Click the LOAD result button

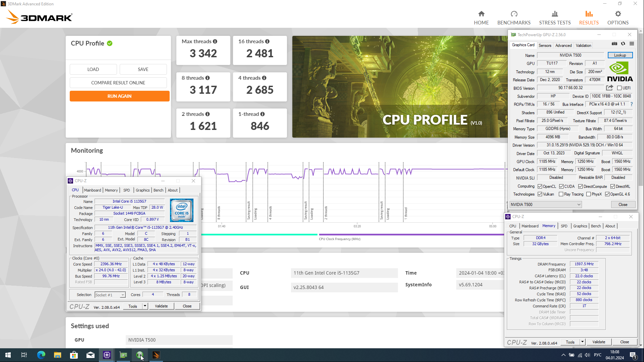(93, 69)
